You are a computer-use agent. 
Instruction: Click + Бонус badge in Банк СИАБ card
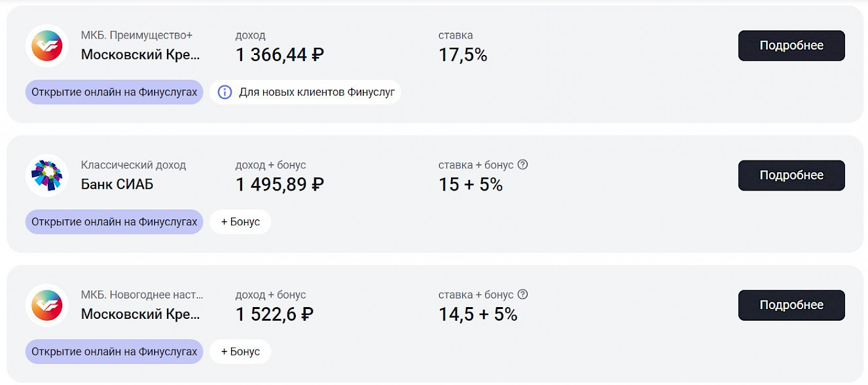(x=240, y=222)
